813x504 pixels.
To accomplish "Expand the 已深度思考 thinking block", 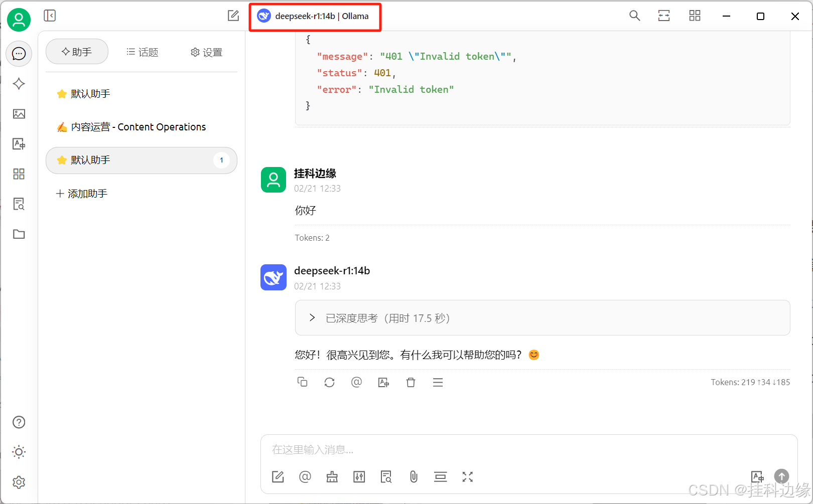I will point(543,318).
